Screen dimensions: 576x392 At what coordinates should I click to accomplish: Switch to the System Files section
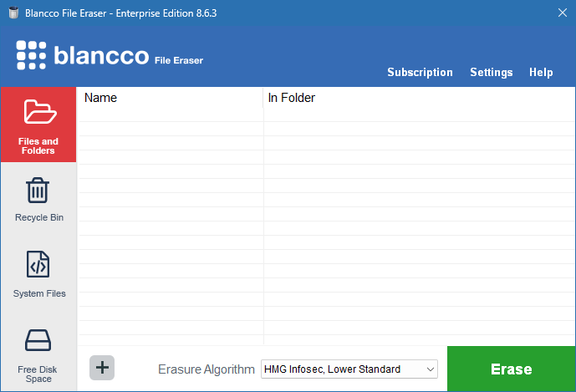click(x=38, y=265)
